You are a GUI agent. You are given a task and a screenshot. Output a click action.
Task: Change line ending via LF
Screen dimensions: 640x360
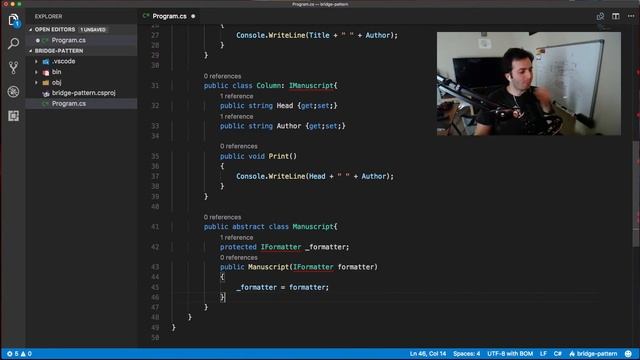click(543, 354)
